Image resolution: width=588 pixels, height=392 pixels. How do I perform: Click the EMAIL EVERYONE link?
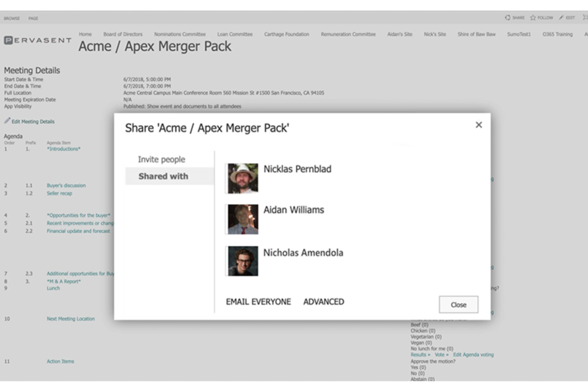(x=258, y=302)
